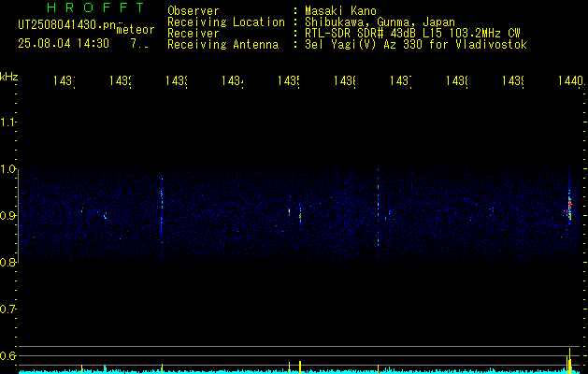Image resolution: width=588 pixels, height=374 pixels.
Task: Click the 1.1 frequency axis label
Action: click(7, 122)
